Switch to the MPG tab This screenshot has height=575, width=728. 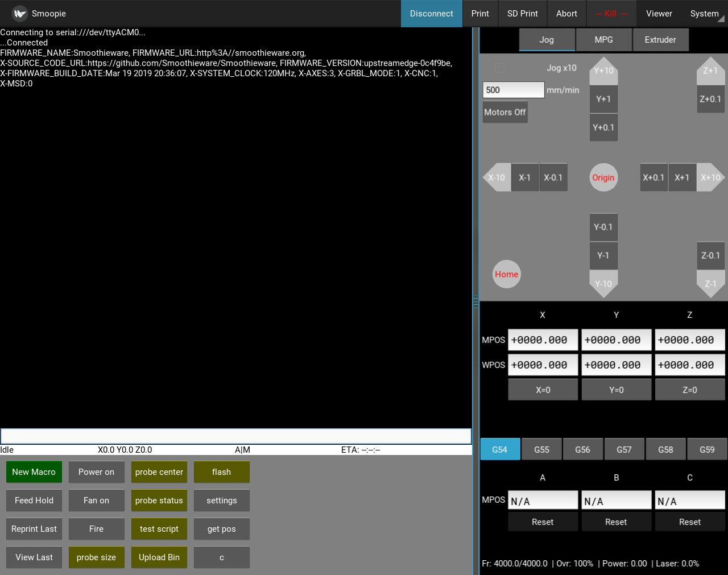tap(603, 39)
